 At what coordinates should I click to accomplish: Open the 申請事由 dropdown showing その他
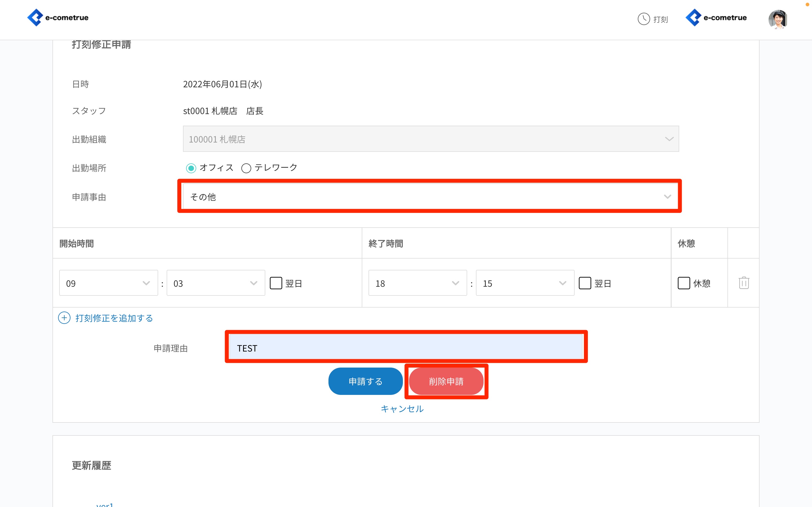pyautogui.click(x=429, y=197)
